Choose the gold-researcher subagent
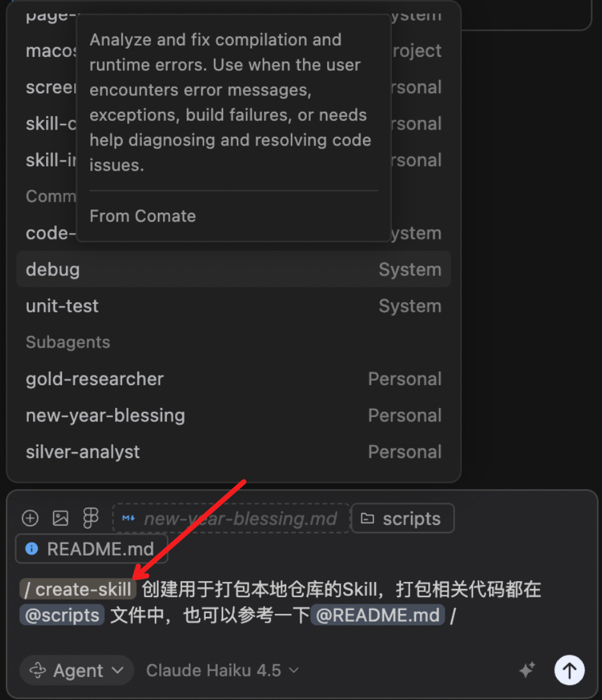 (x=233, y=379)
